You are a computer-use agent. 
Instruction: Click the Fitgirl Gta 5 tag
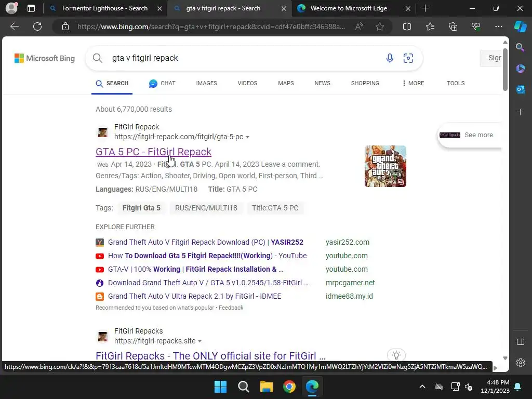tap(141, 208)
